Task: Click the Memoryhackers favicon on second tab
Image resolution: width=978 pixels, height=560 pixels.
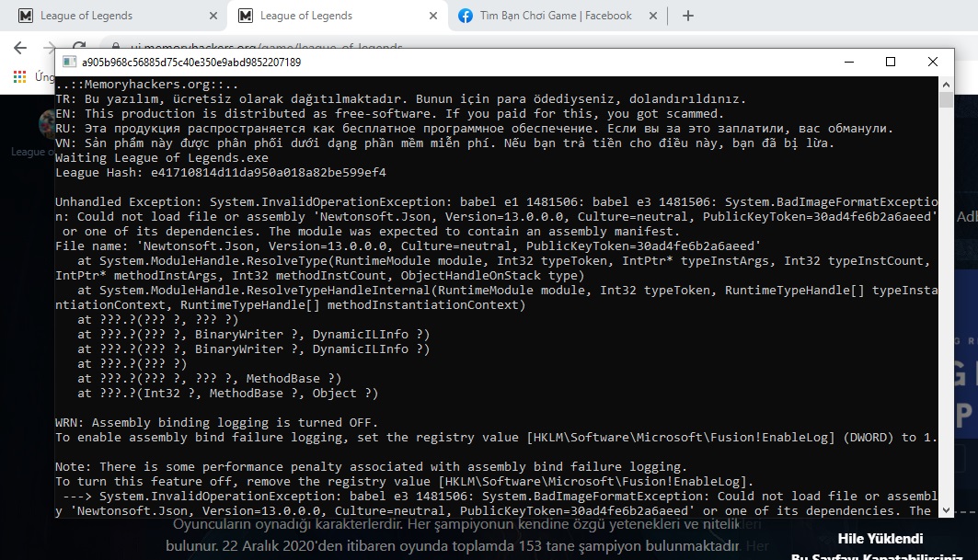Action: tap(246, 16)
